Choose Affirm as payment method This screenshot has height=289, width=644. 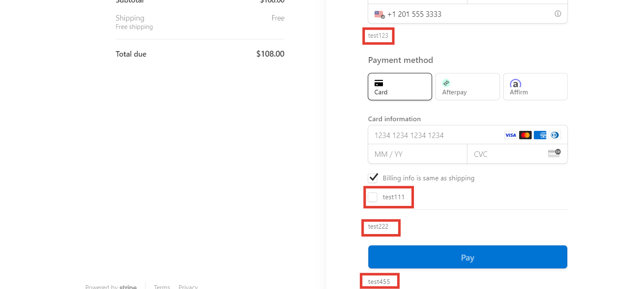coord(535,87)
